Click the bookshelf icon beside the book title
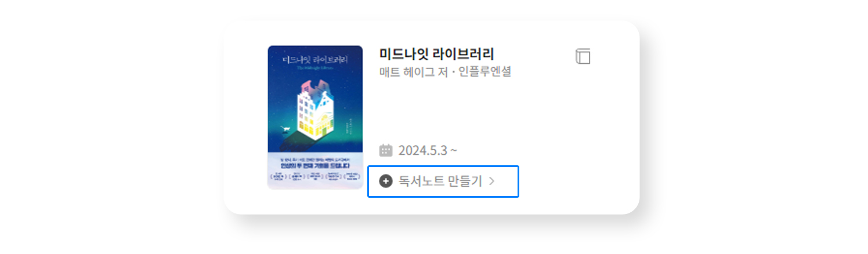Viewport: 868px width, 254px height. 583,56
